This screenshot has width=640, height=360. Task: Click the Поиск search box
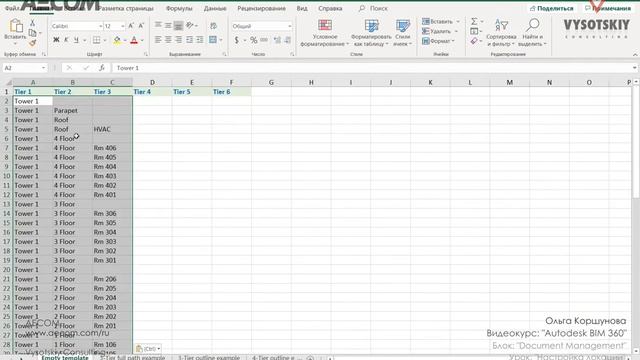click(373, 8)
